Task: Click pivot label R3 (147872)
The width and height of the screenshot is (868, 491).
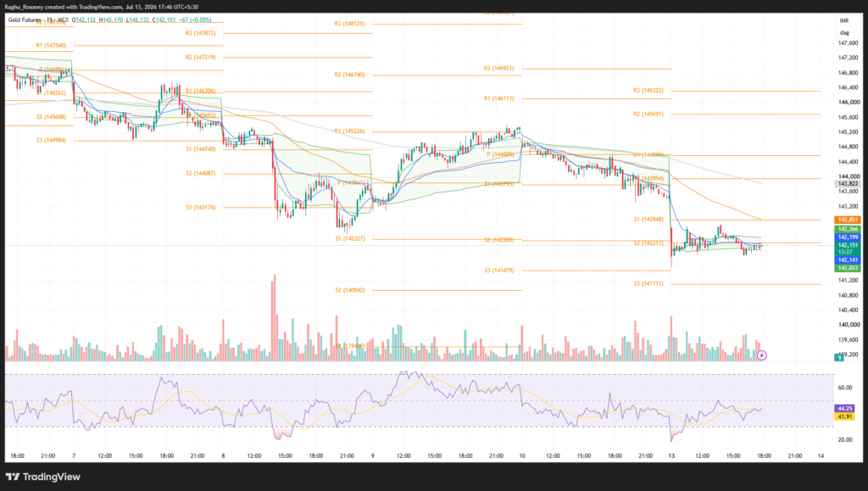Action: pos(200,33)
